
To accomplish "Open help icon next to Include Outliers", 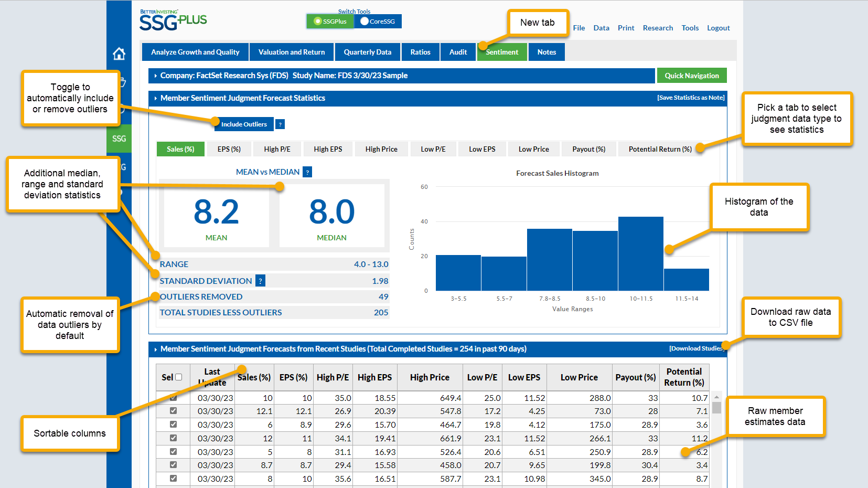I will (280, 124).
